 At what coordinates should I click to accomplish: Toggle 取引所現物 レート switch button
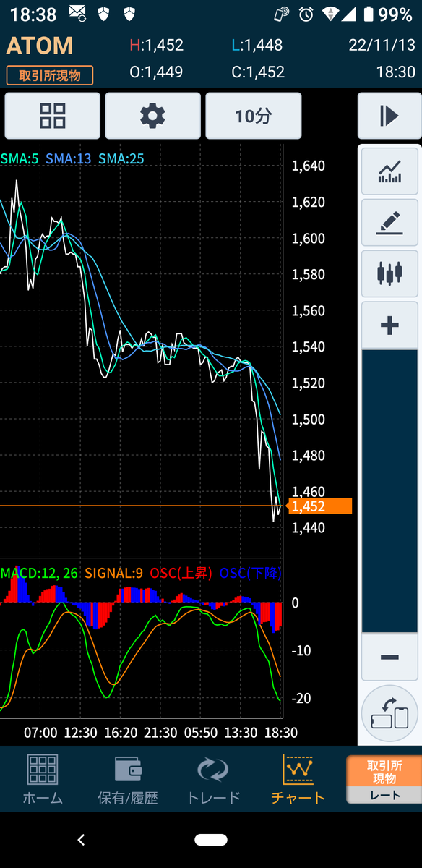coord(384,780)
